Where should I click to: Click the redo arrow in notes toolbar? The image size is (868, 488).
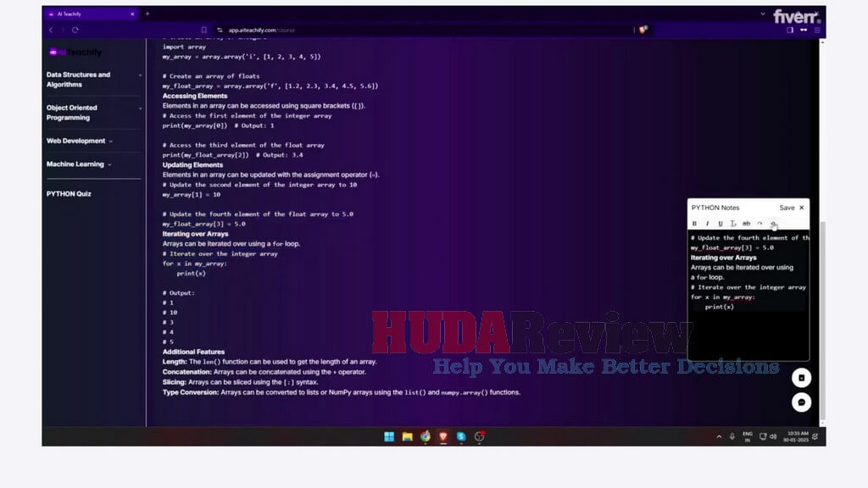(760, 224)
